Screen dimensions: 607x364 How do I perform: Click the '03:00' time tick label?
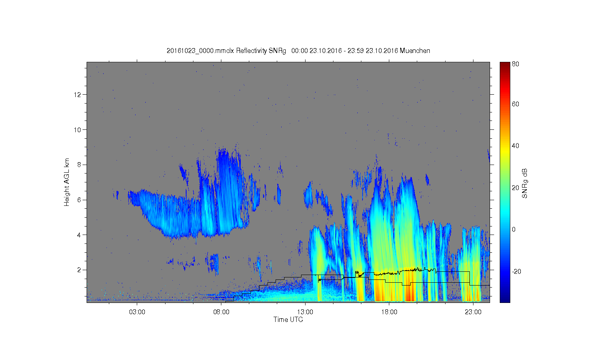137,312
